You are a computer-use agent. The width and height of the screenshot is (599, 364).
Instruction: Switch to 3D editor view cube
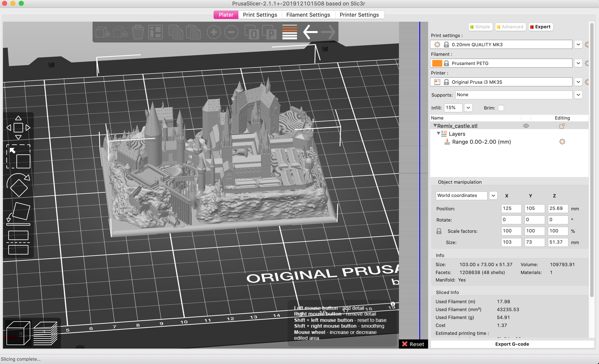click(x=18, y=333)
